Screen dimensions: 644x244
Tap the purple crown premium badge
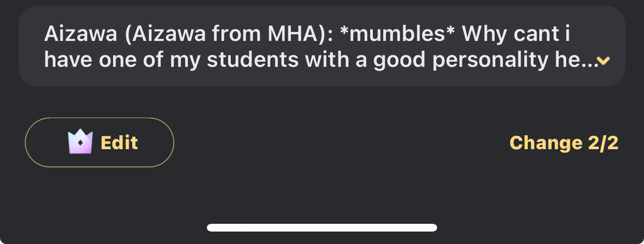[x=80, y=142]
